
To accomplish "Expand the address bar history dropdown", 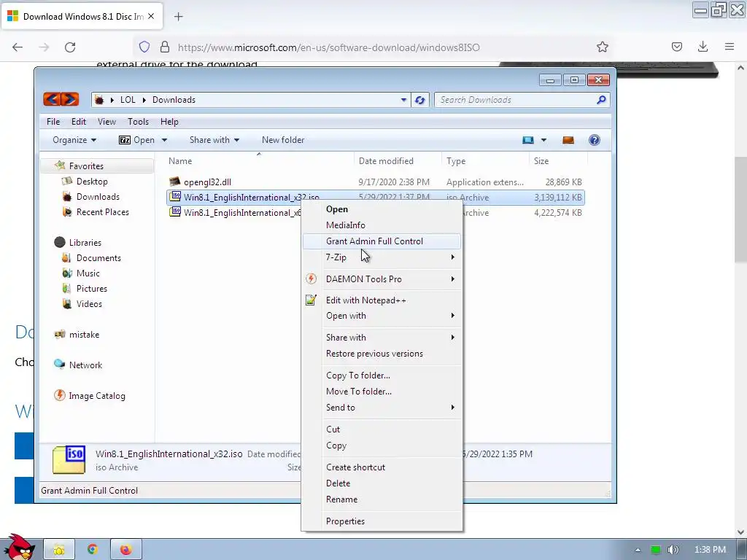I will (x=403, y=100).
